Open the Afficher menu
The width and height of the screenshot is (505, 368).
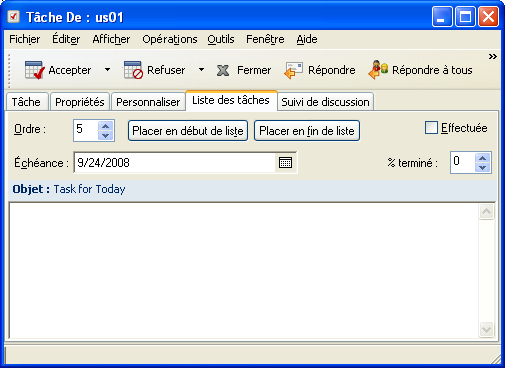111,39
